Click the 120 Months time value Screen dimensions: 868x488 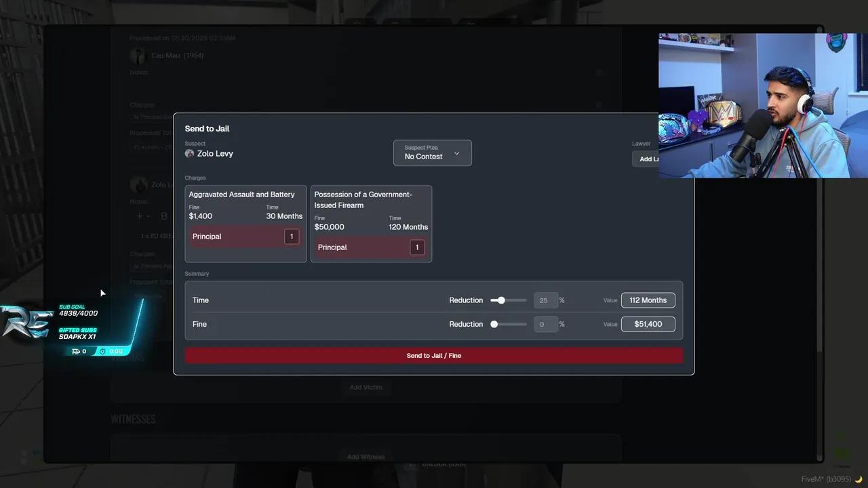click(408, 227)
